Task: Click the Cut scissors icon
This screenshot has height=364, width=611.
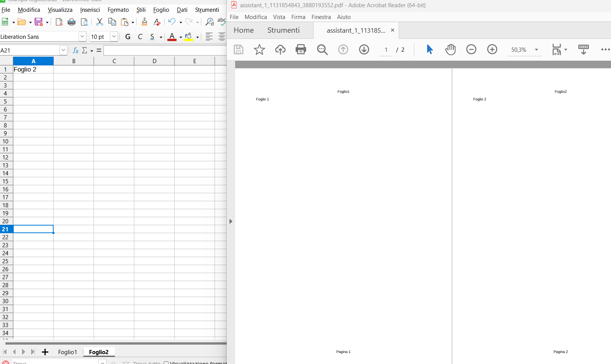Action: point(100,22)
